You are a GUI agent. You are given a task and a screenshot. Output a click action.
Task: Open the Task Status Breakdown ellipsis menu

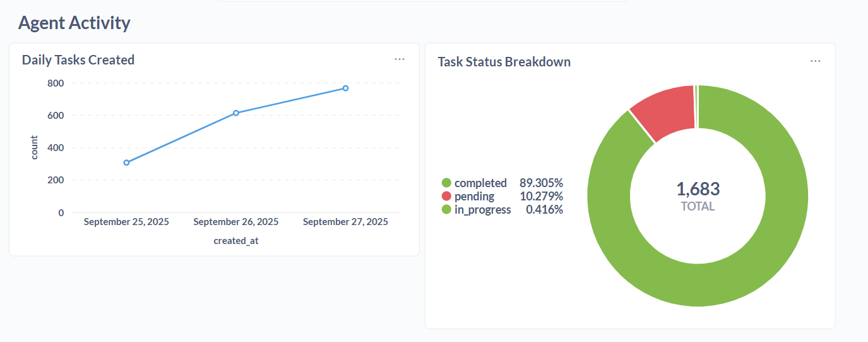[816, 61]
